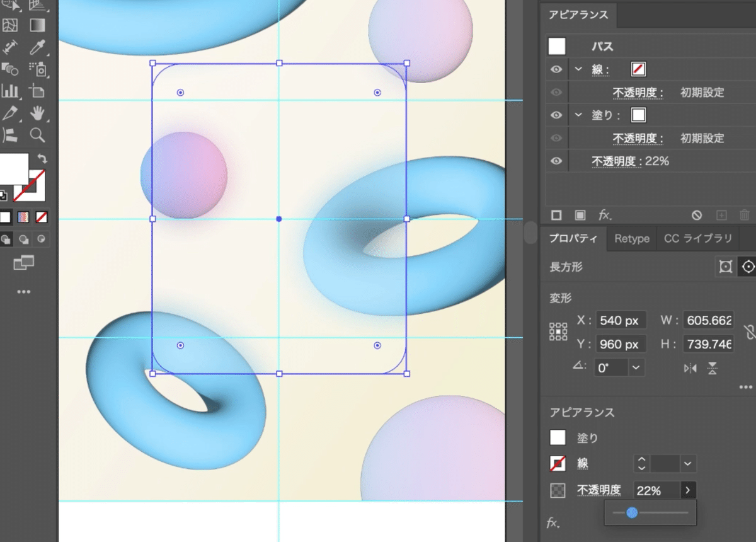Open the rotation angle dropdown
The image size is (756, 542).
click(x=636, y=367)
